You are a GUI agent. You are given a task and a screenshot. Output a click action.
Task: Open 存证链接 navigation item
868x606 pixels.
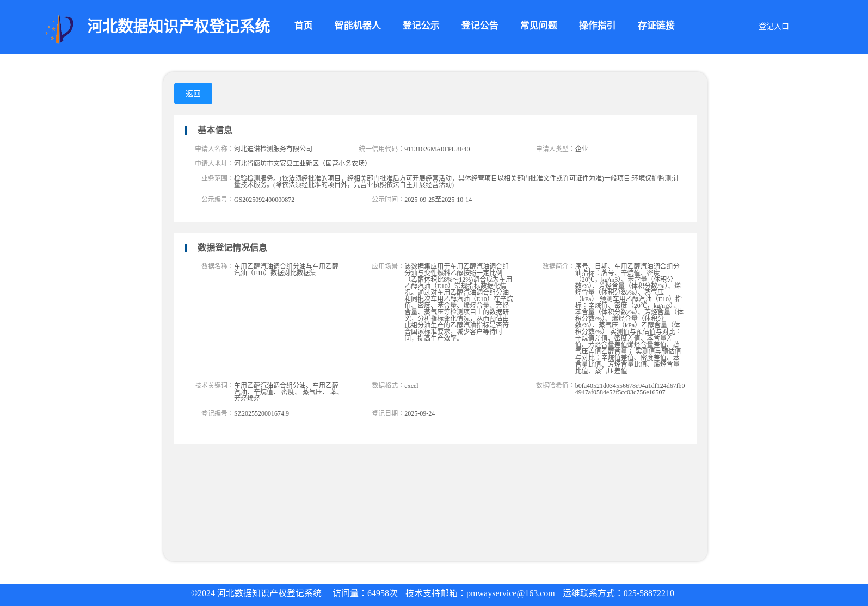click(656, 26)
